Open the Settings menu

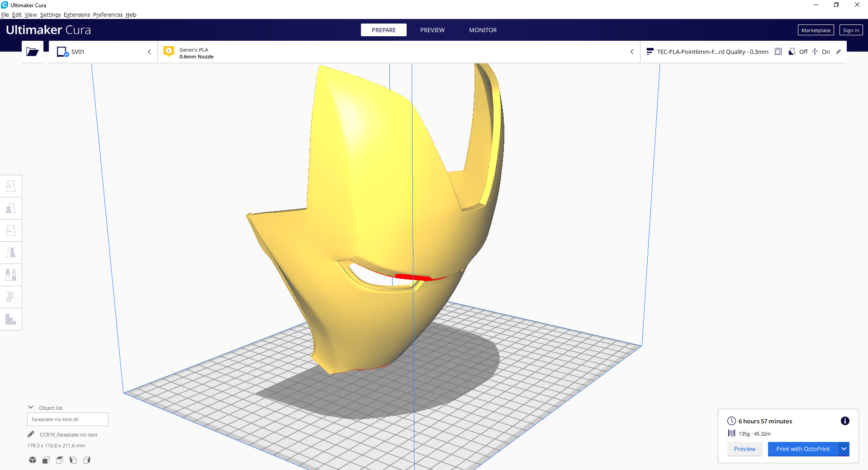50,14
